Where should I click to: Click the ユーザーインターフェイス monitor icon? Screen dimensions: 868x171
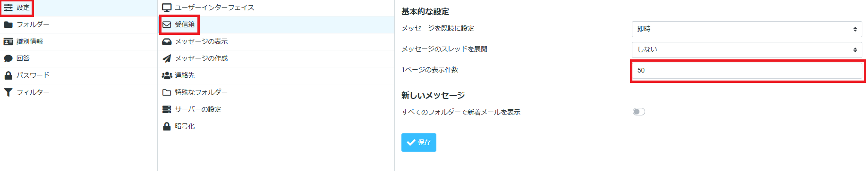[167, 8]
